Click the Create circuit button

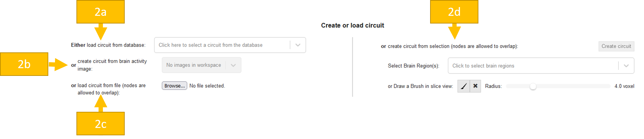click(616, 46)
